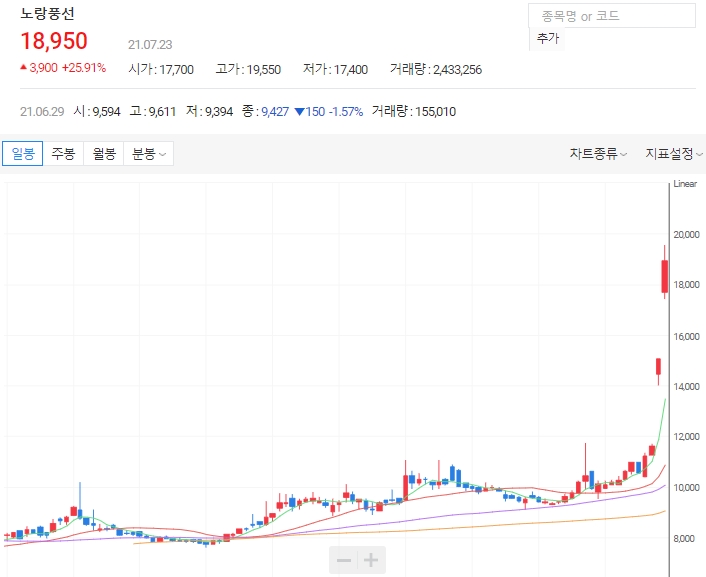Click the 거래량: 2,433,256 volume value

(x=436, y=69)
